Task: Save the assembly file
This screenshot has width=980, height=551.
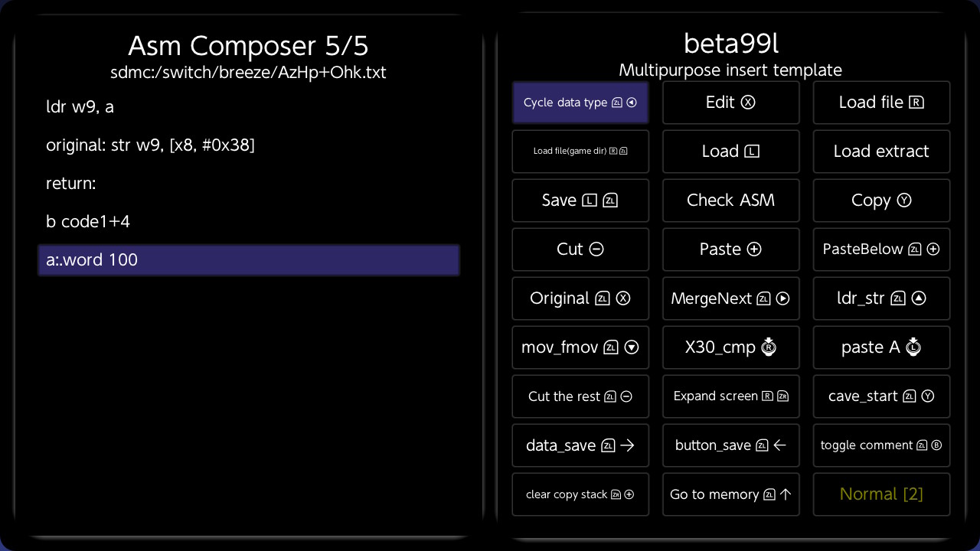Action: [x=580, y=201]
